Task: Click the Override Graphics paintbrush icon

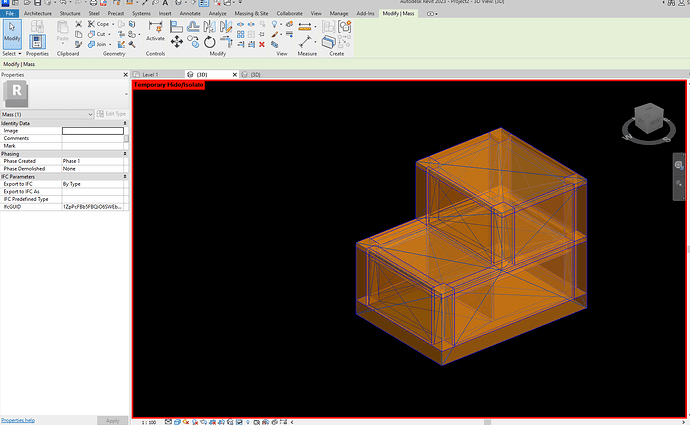Action: [x=275, y=34]
